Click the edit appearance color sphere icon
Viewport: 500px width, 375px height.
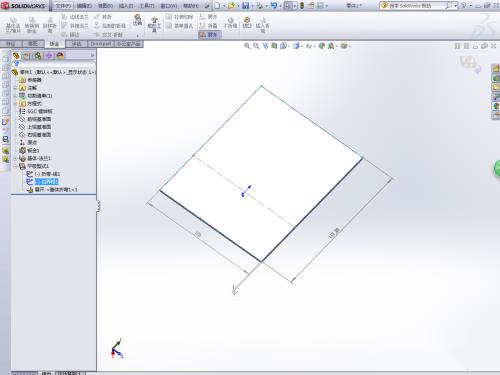[x=322, y=46]
